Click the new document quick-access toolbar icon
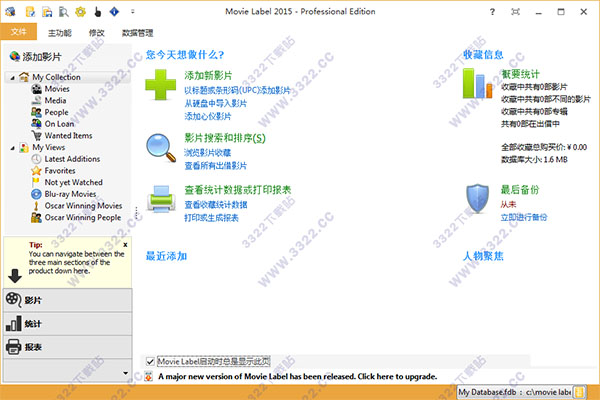This screenshot has height=400, width=600. (x=30, y=12)
